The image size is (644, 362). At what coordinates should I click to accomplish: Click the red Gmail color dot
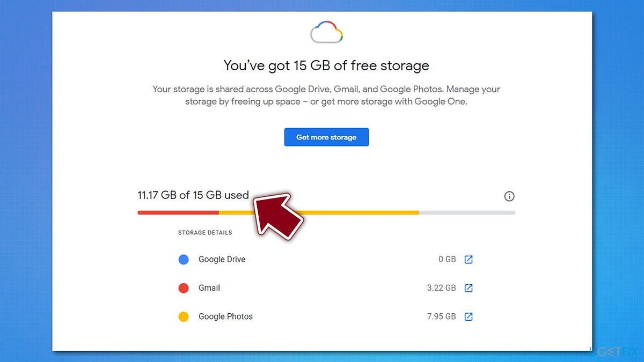point(184,288)
